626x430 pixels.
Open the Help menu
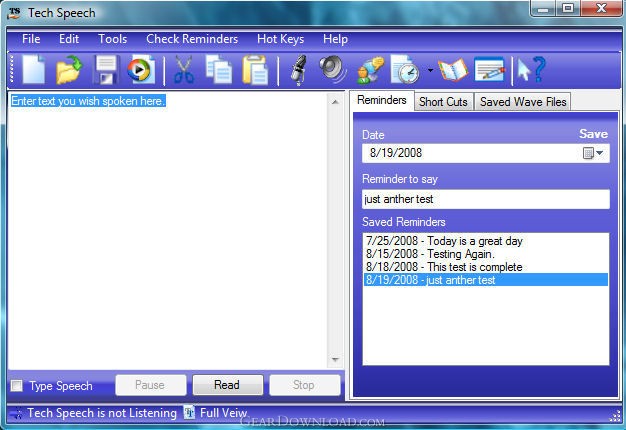point(335,39)
